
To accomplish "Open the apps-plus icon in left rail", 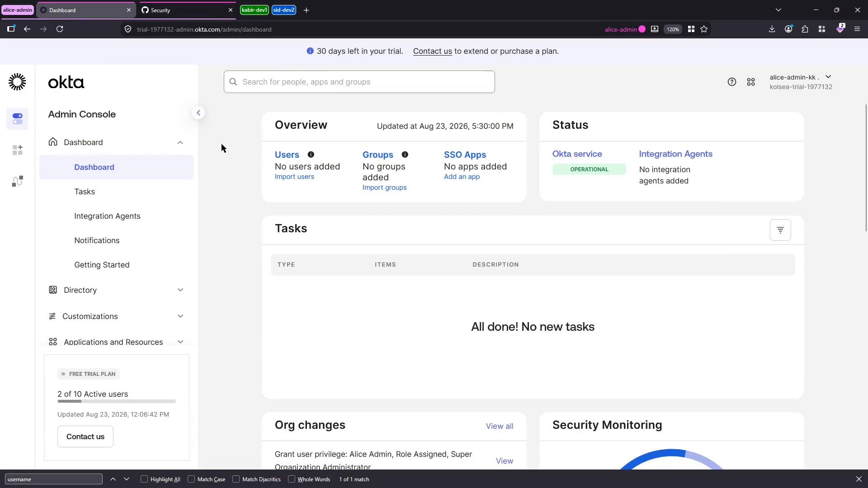I will 17,150.
